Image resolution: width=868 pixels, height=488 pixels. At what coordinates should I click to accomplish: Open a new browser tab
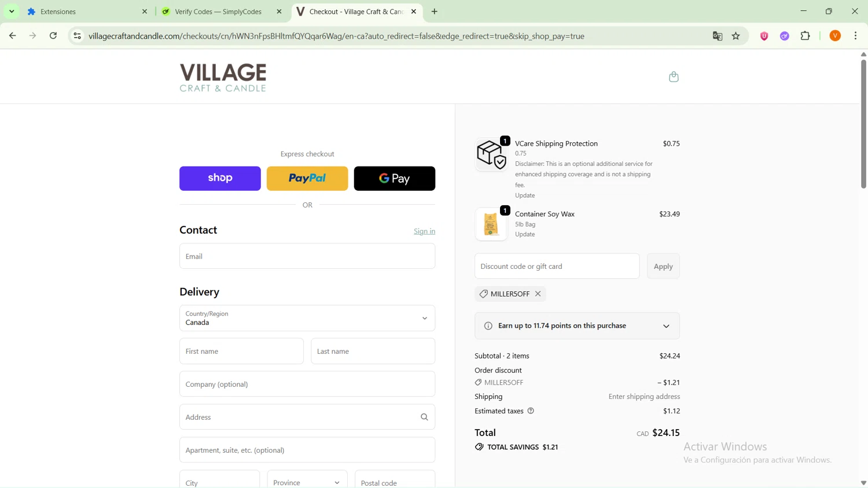(435, 12)
